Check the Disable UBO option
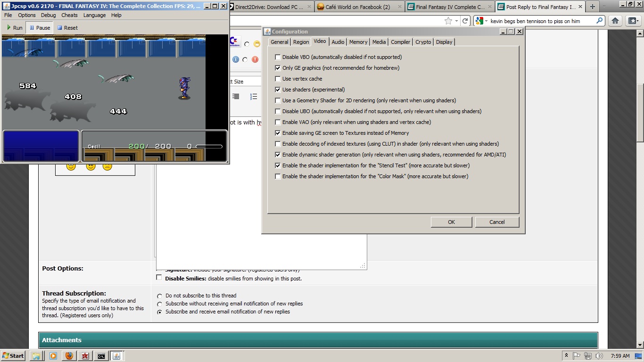 278,111
